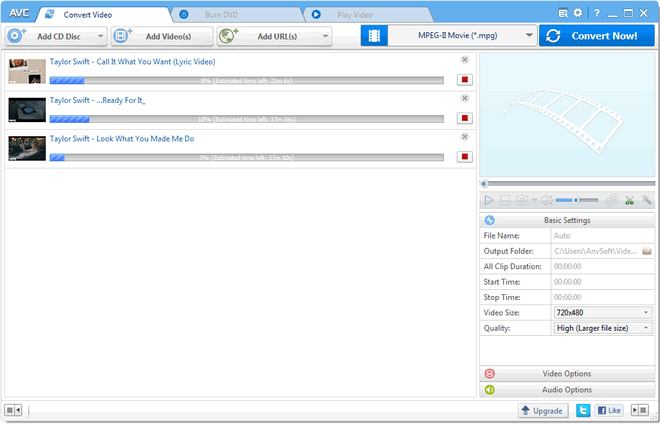Open the Burn DVD tab
The width and height of the screenshot is (660, 424).
tap(238, 15)
